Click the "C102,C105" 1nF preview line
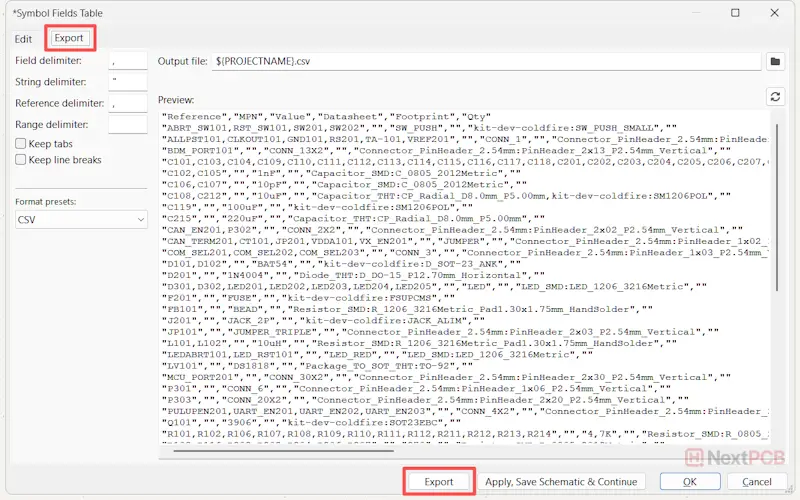Viewport: 800px width, 500px height. pyautogui.click(x=342, y=173)
